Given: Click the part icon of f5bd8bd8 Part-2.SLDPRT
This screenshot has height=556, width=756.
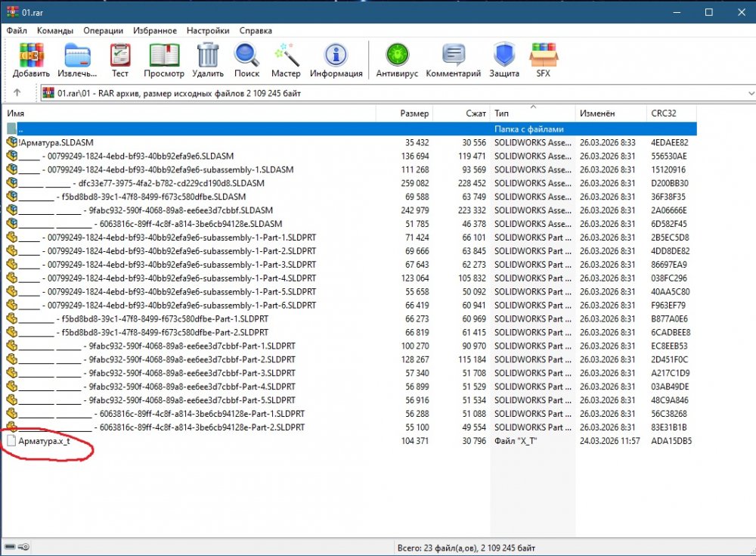Looking at the screenshot, I should click(12, 332).
